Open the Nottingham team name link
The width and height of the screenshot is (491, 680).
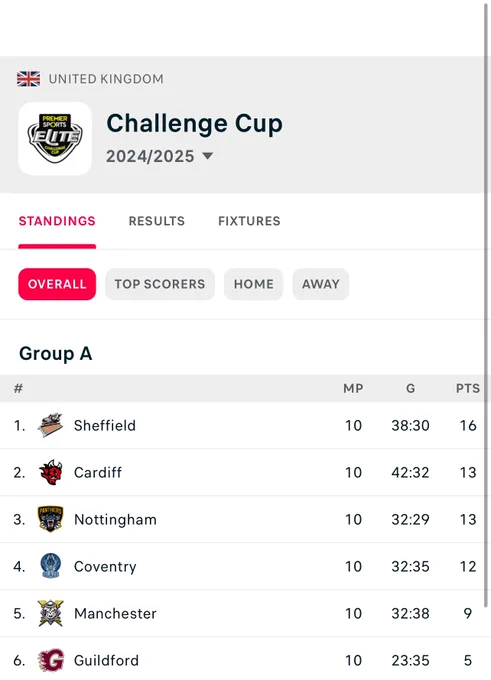click(x=115, y=519)
